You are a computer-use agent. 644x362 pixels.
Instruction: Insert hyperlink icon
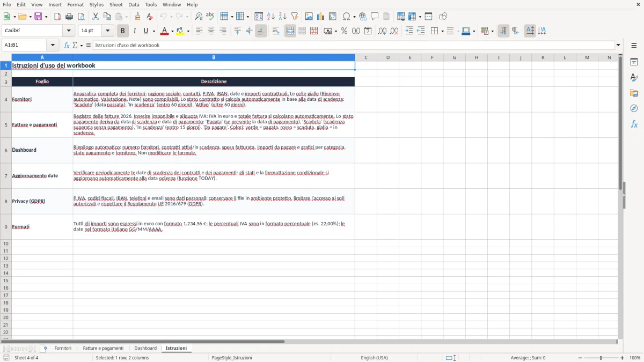363,17
